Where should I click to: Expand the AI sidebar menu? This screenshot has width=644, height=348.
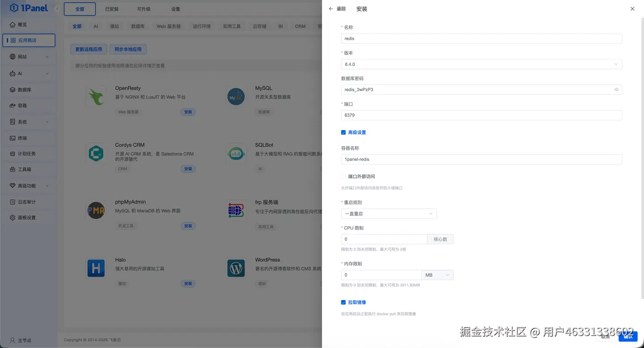coord(29,74)
